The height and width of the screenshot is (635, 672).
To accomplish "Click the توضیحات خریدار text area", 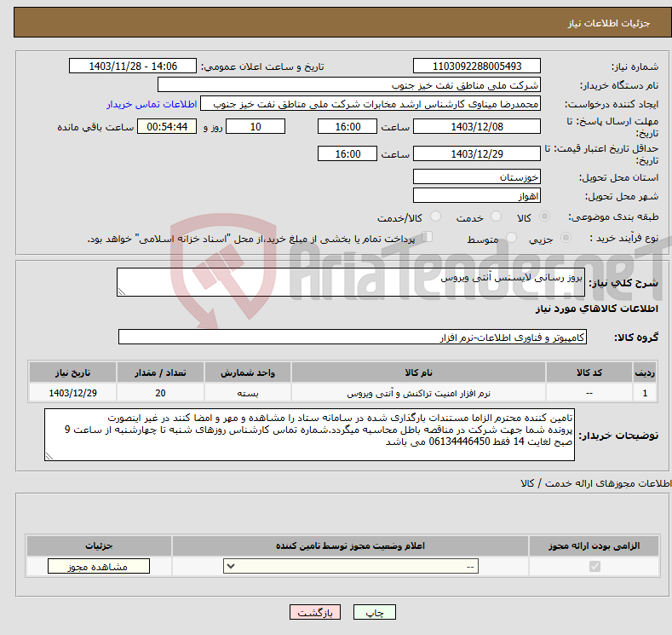I will point(309,435).
